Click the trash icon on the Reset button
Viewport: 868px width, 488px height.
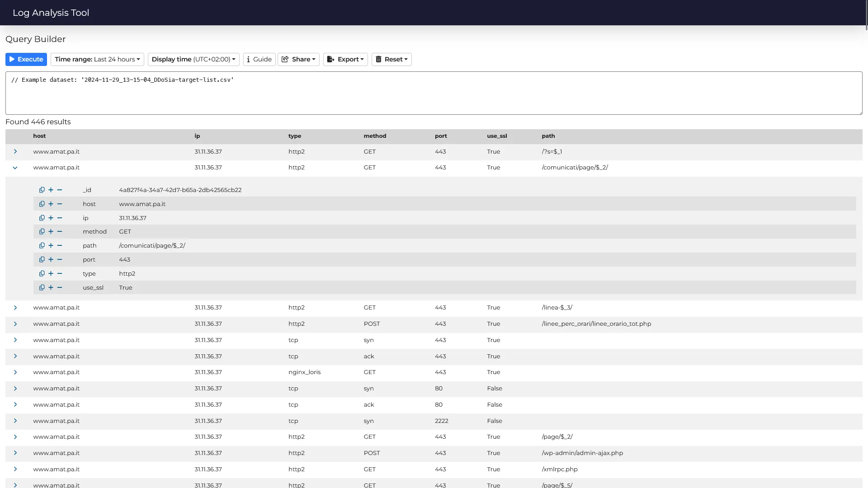[379, 59]
